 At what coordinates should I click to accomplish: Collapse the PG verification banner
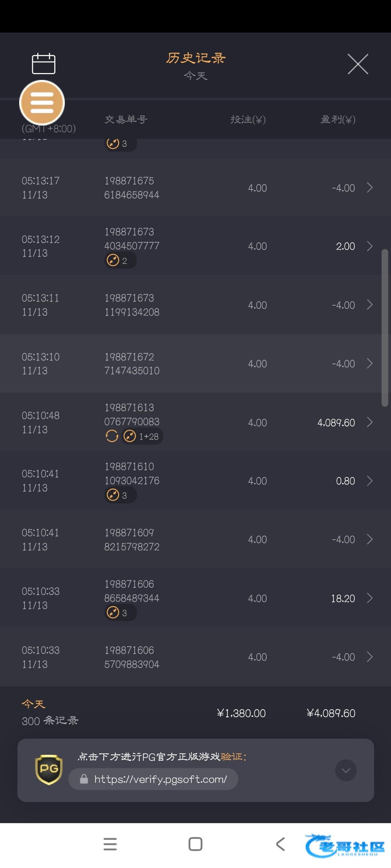coord(346,770)
